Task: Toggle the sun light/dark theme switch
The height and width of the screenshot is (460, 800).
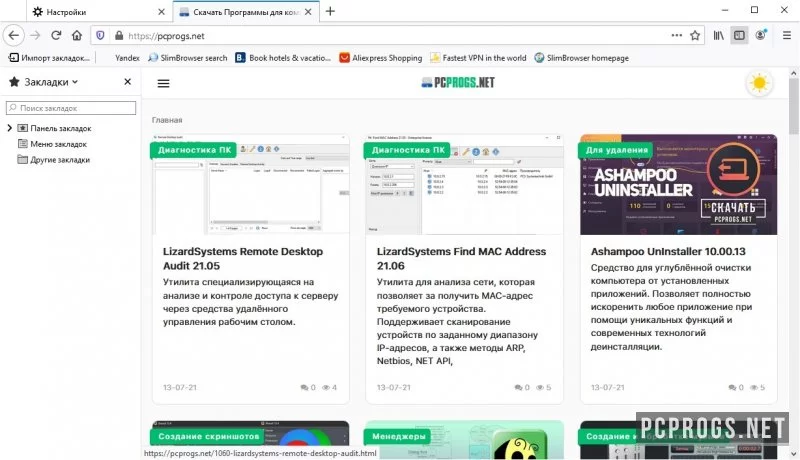Action: (x=759, y=83)
